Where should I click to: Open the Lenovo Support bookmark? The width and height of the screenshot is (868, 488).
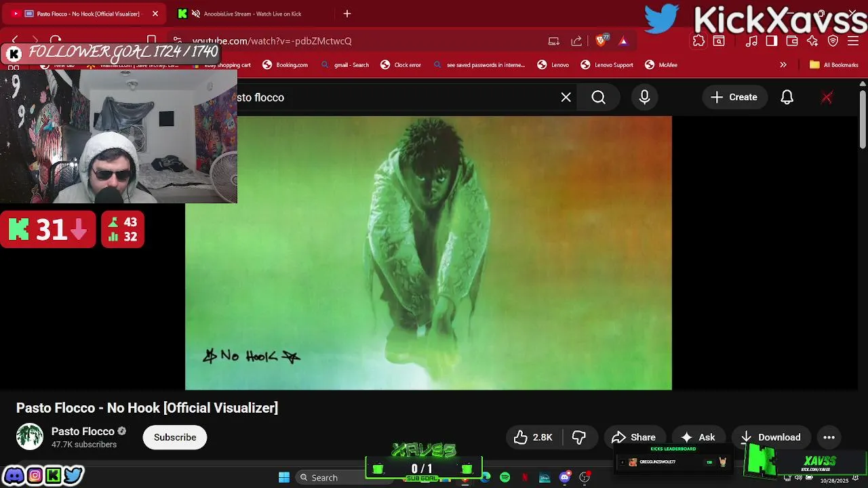(x=607, y=65)
